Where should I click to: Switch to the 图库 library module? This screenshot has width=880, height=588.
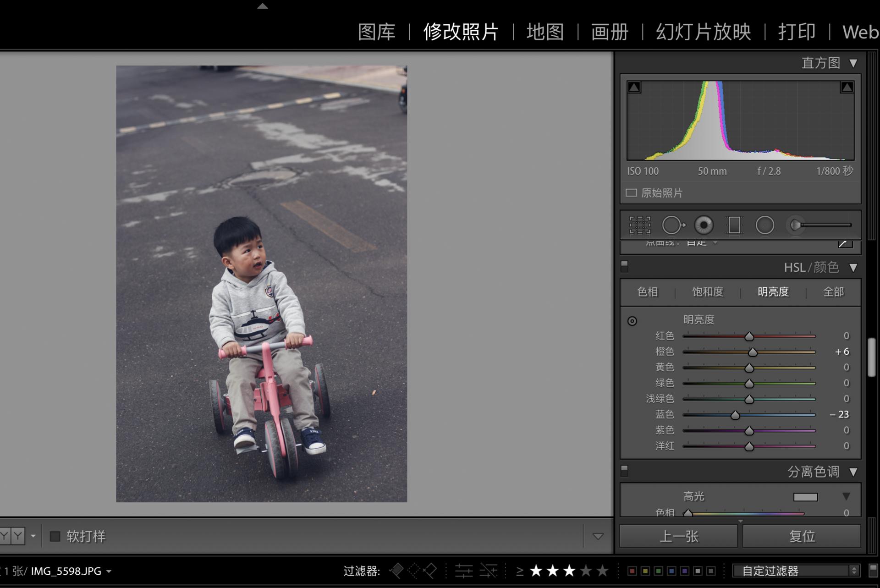tap(376, 32)
